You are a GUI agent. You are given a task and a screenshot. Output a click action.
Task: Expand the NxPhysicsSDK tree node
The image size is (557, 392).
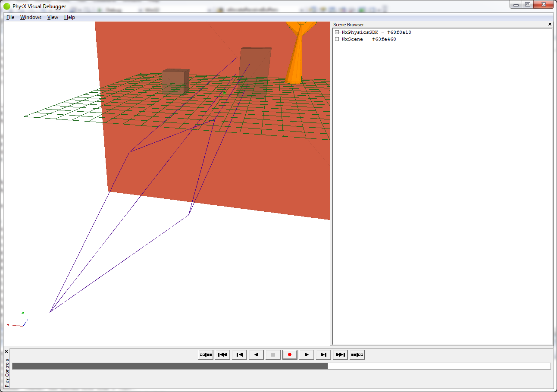pos(337,32)
